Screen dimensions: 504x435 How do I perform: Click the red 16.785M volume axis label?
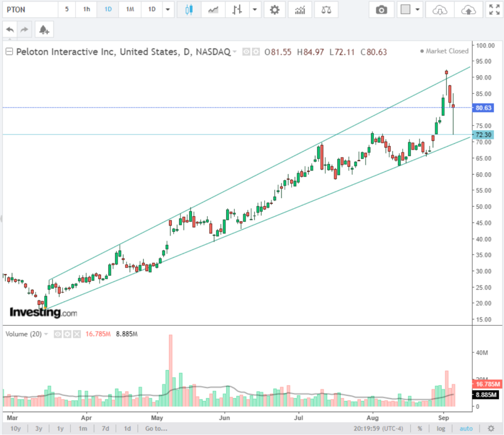tap(487, 384)
